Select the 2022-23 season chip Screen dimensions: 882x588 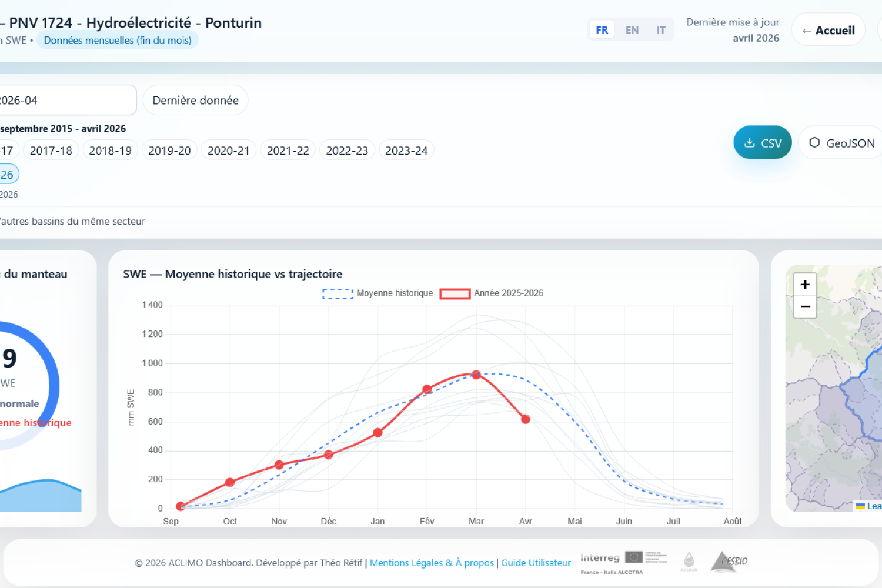pos(347,151)
